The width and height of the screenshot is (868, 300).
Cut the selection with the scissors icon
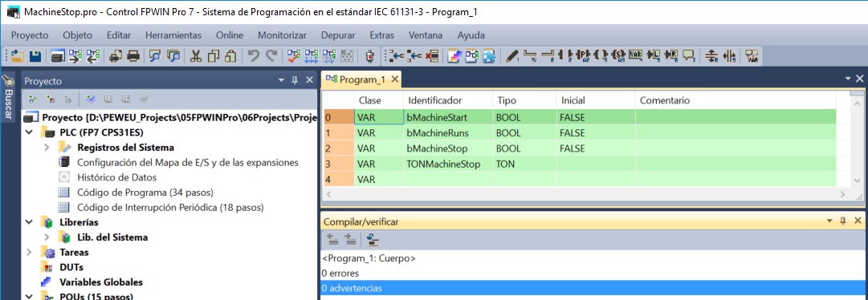click(196, 55)
